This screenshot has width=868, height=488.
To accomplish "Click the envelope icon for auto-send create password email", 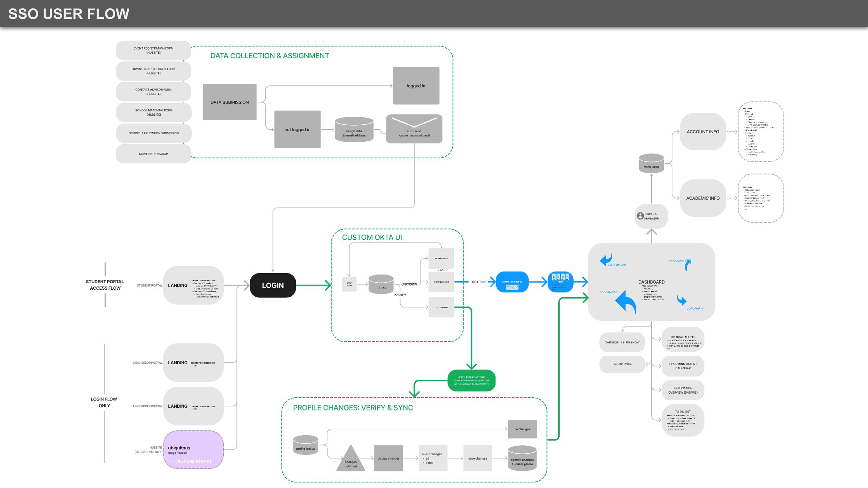I will click(x=414, y=128).
